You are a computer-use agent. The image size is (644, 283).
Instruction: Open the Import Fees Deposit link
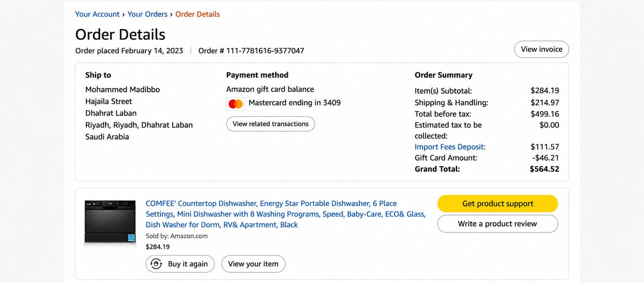point(450,147)
